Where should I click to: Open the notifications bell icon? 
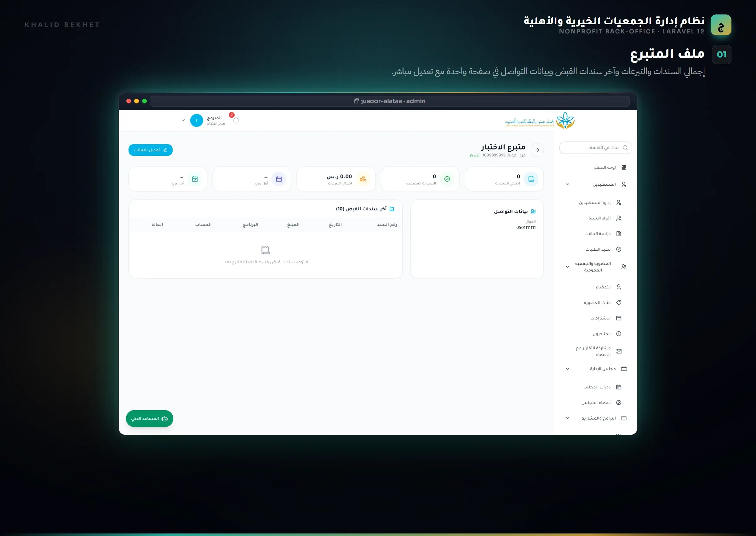[236, 120]
